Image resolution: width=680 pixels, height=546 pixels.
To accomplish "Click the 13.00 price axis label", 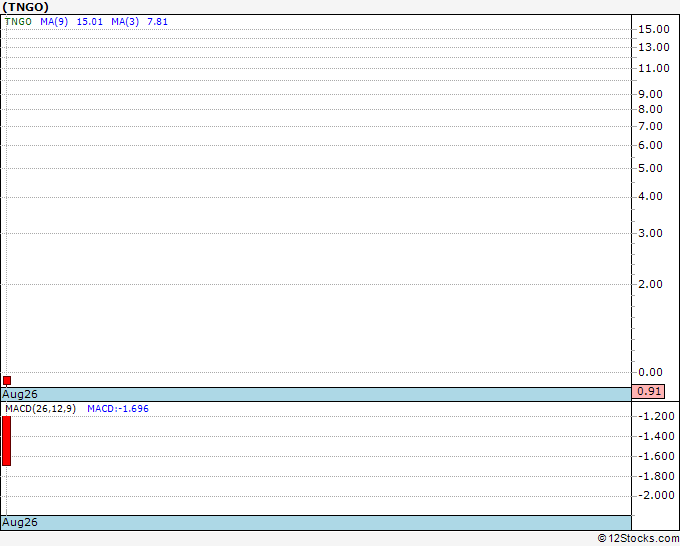I will [654, 47].
